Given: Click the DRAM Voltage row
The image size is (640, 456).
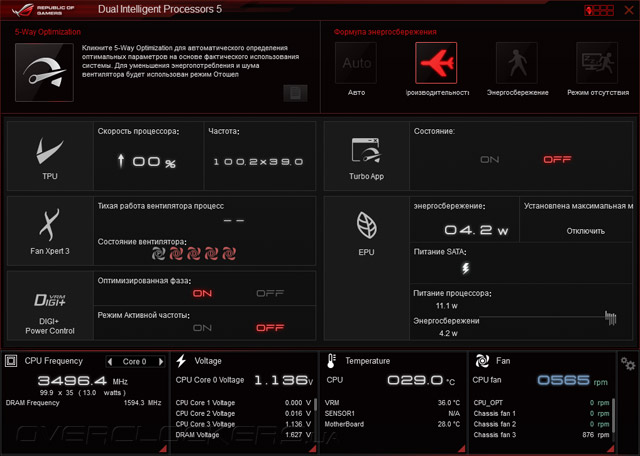Looking at the screenshot, I should point(243,435).
